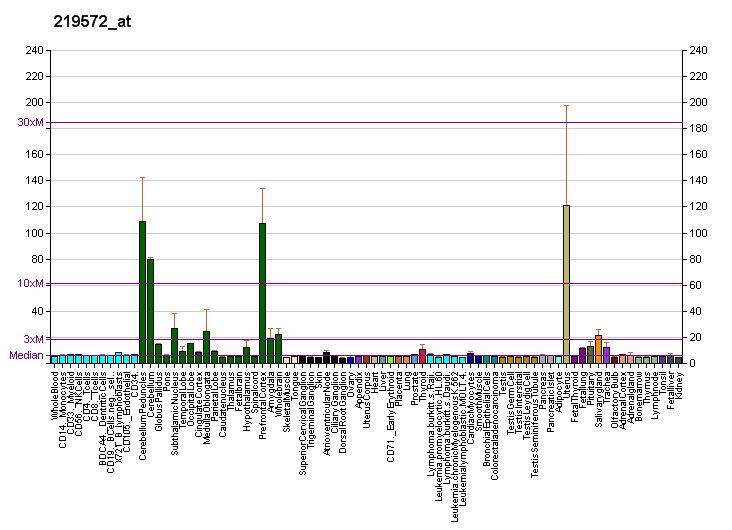Click the top of Uterus error bar
The height and width of the screenshot is (530, 732).
[566, 105]
